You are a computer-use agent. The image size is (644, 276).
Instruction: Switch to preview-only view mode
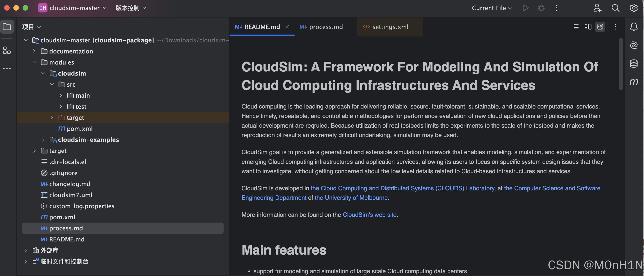pos(600,27)
